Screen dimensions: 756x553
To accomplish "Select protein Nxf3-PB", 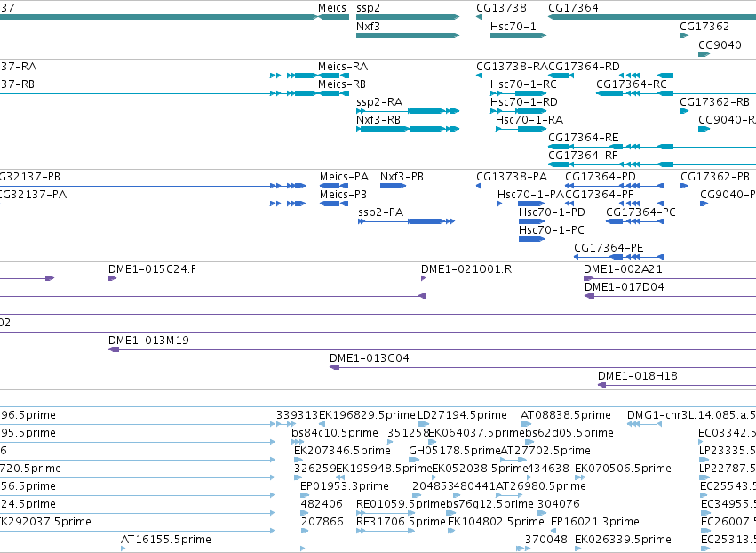I will 402,177.
